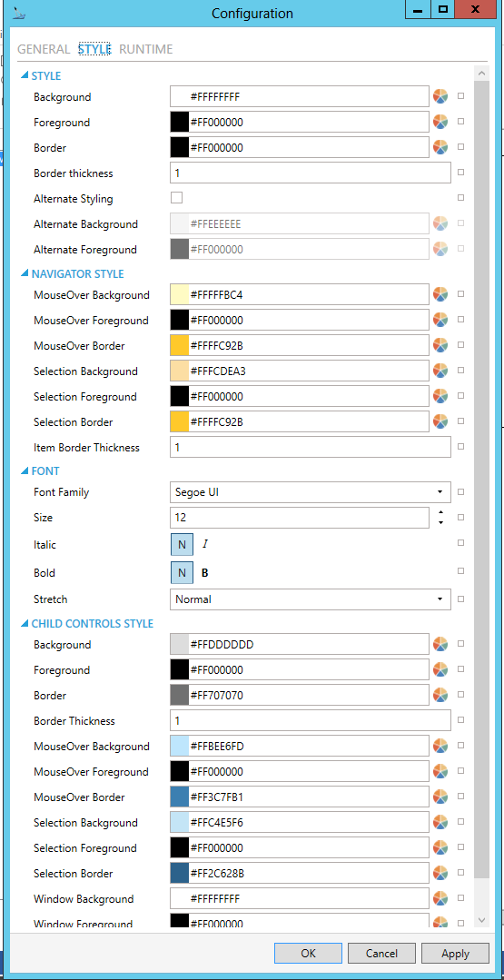Toggle the Italic I button

[x=205, y=544]
